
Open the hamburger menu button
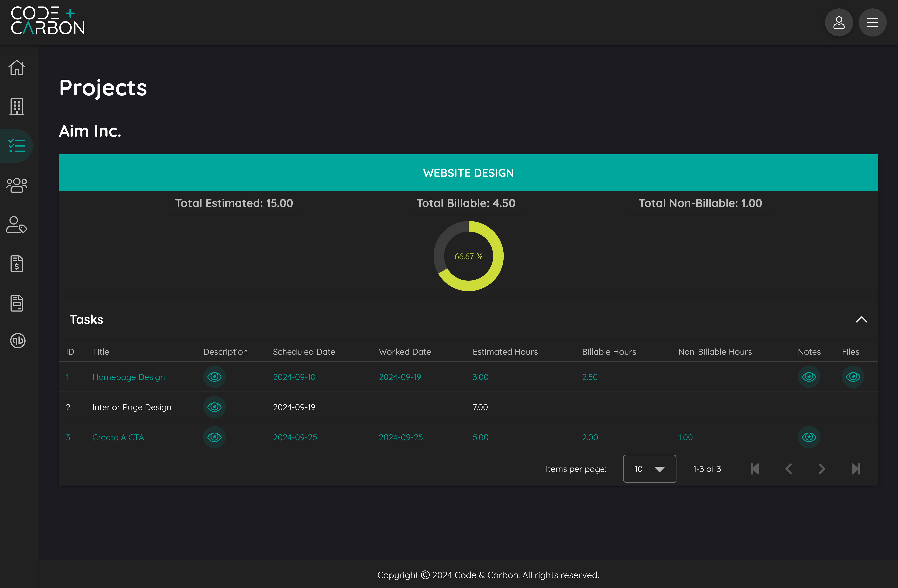point(873,23)
